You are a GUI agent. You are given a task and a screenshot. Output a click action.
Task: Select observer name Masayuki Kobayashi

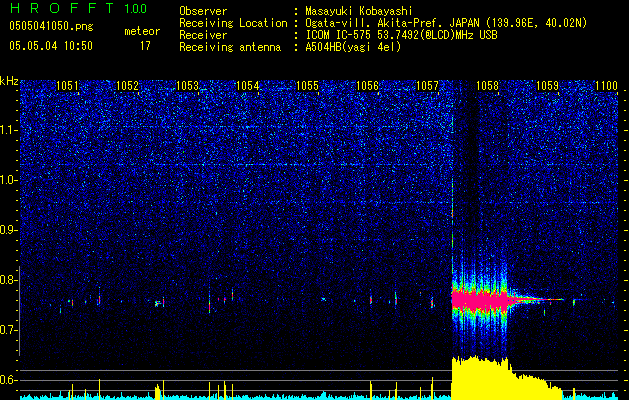click(x=359, y=11)
